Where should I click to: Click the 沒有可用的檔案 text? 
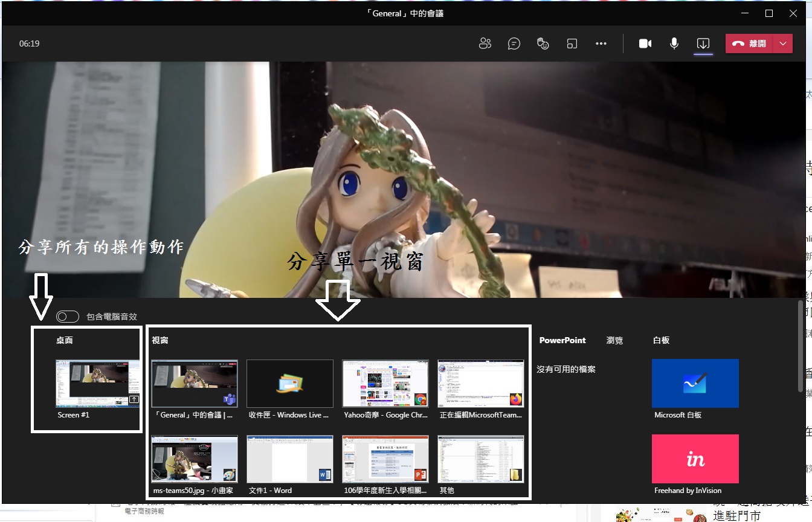pos(566,369)
